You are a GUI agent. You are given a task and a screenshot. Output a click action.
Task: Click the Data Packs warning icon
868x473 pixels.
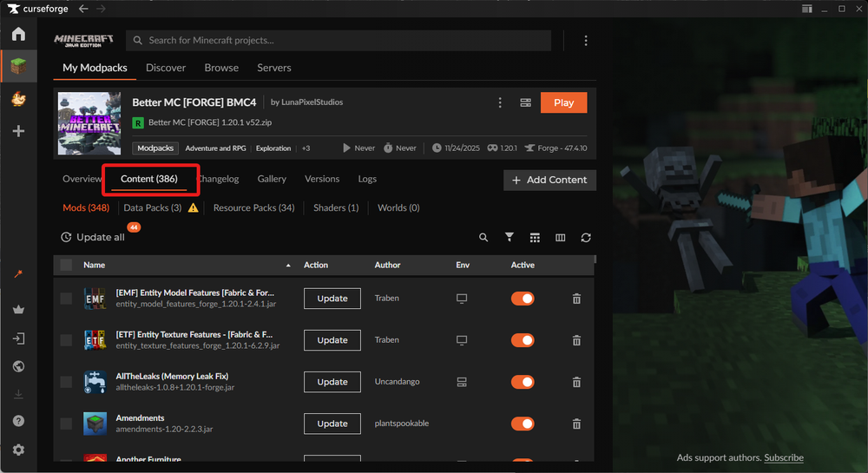[194, 208]
